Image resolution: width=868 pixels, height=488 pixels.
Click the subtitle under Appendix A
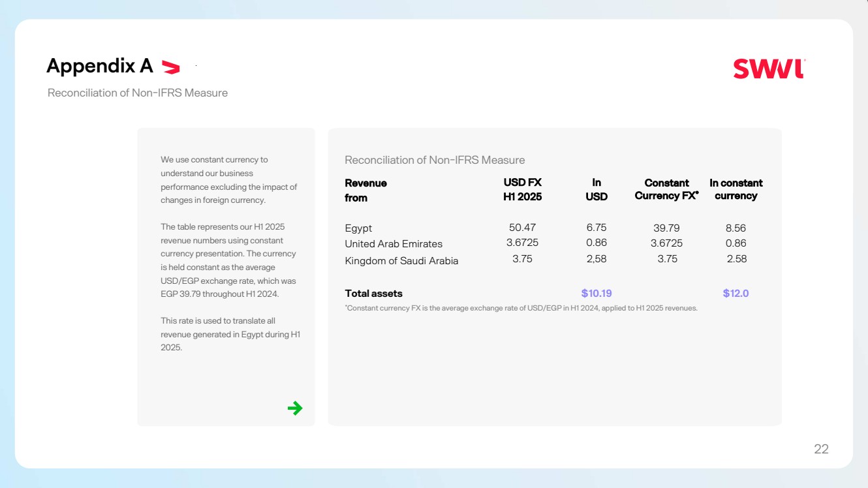[x=138, y=93]
